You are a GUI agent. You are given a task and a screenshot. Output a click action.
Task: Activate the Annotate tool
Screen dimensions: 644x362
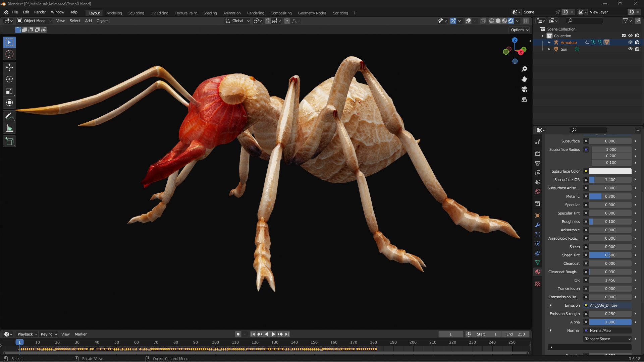(x=9, y=116)
